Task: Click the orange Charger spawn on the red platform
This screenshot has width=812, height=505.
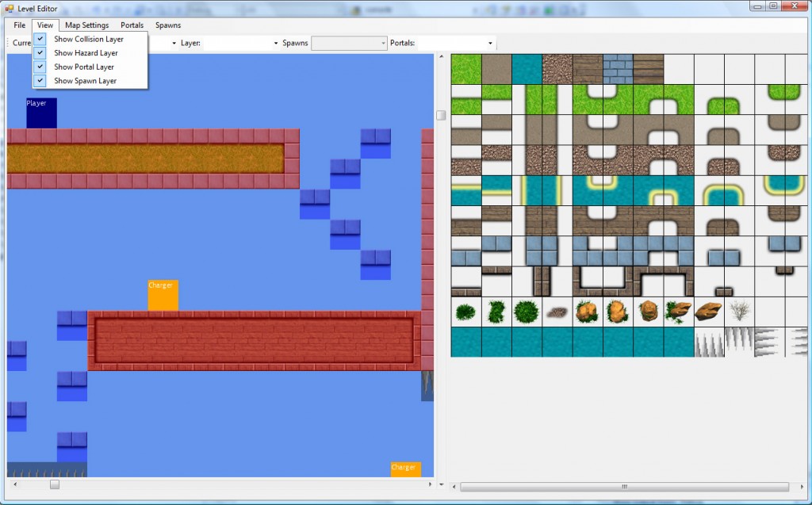Action: click(163, 296)
